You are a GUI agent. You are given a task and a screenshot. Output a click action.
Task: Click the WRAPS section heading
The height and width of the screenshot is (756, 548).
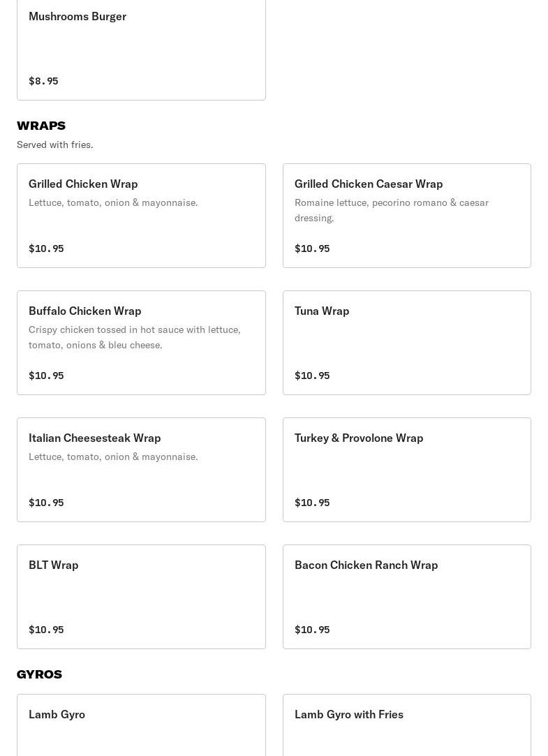click(41, 126)
